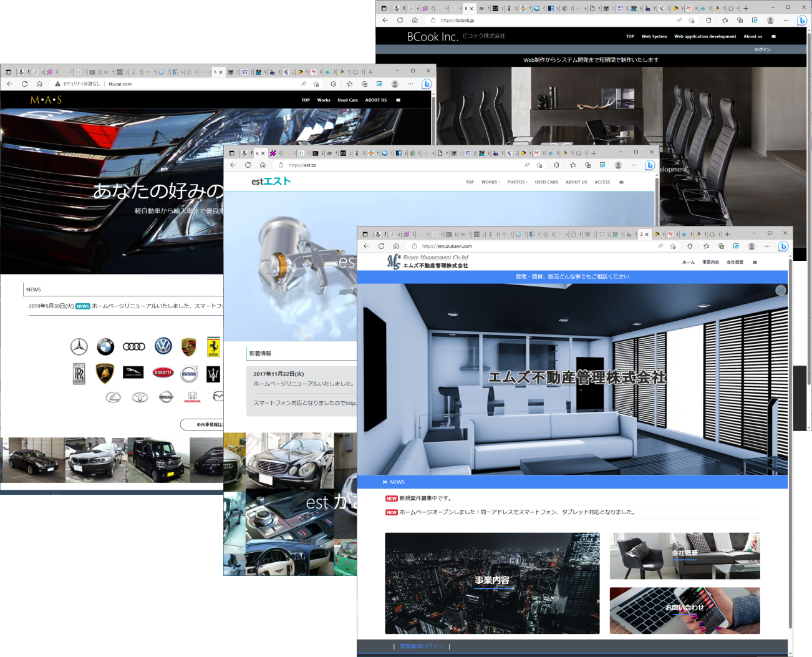
Task: Open 管理画面ログイン link in emuzukanri footer
Action: tap(422, 646)
